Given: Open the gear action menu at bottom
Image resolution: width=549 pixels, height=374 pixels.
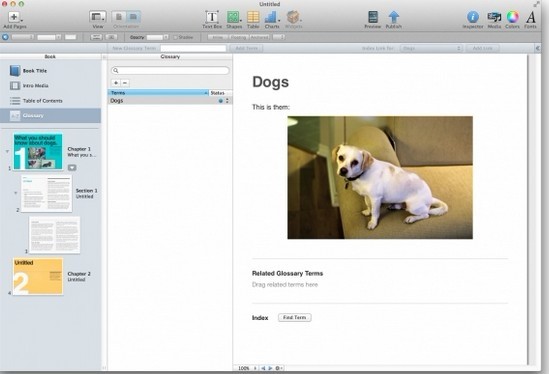Looking at the screenshot, I should [x=278, y=368].
